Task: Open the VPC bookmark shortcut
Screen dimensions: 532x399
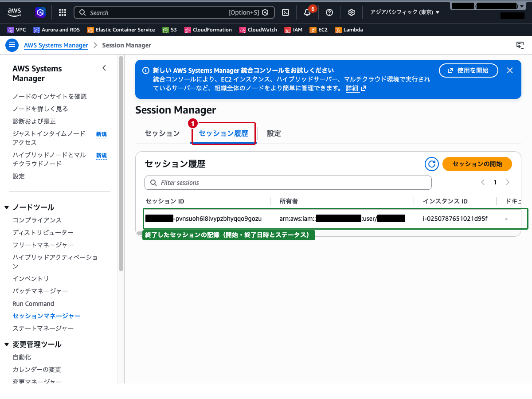Action: tap(17, 30)
